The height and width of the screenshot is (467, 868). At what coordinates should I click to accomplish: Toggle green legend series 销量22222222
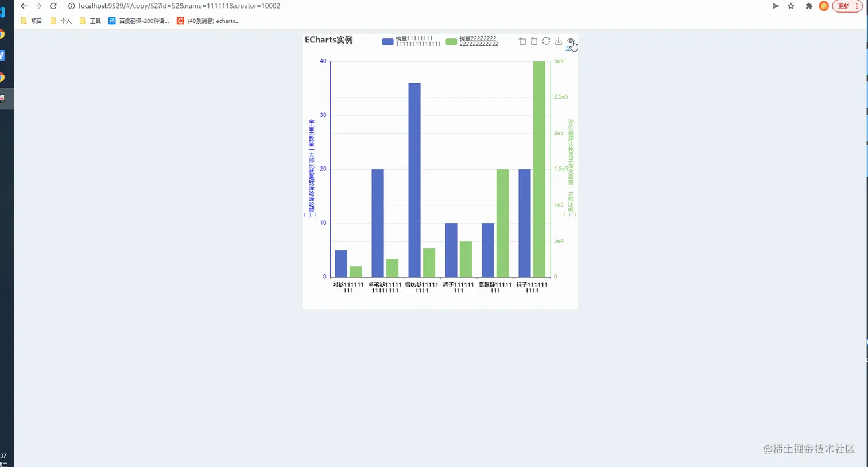coord(472,41)
